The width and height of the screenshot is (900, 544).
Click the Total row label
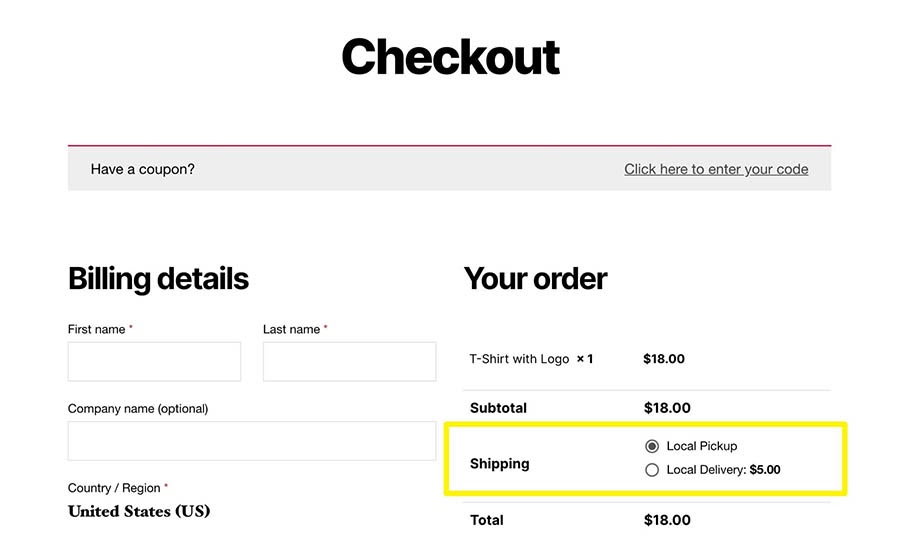point(487,520)
